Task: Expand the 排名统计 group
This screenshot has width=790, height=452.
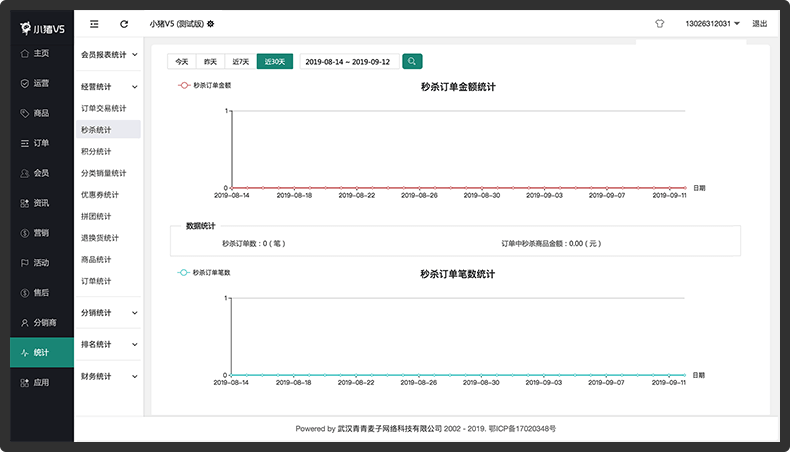Action: [109, 345]
